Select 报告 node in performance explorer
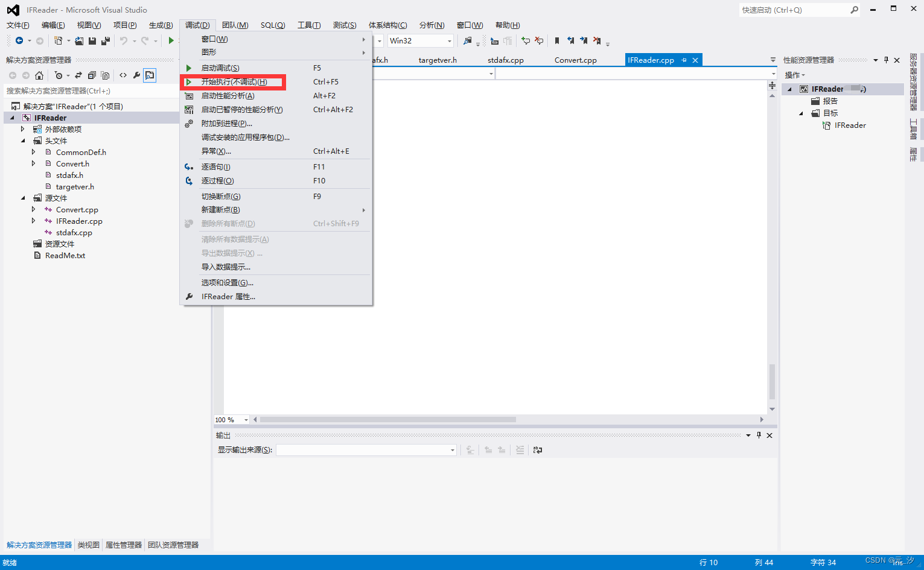 click(x=830, y=101)
